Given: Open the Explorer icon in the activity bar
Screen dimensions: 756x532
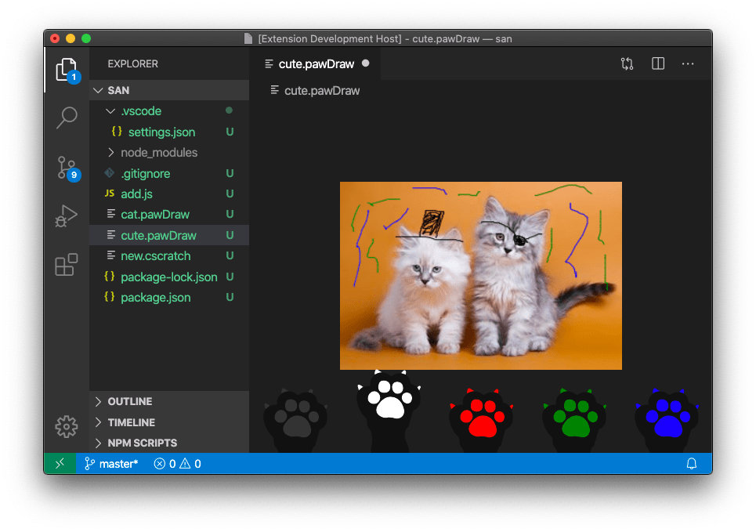Looking at the screenshot, I should tap(66, 68).
